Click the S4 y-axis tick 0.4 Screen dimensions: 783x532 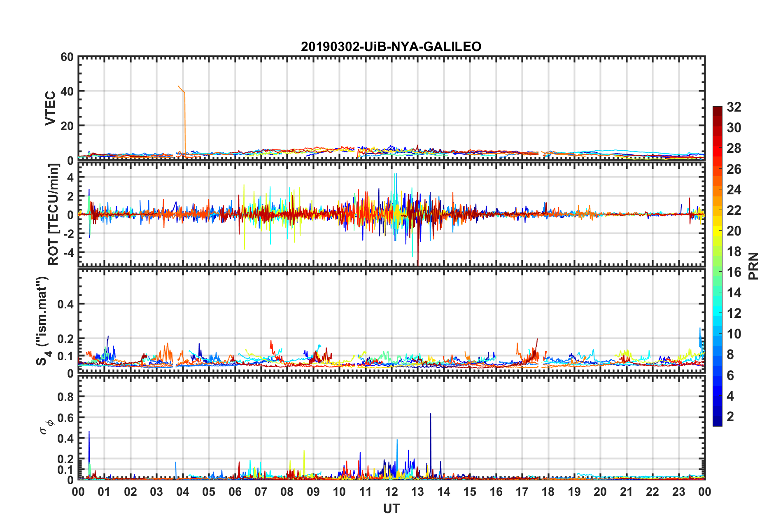pos(65,304)
